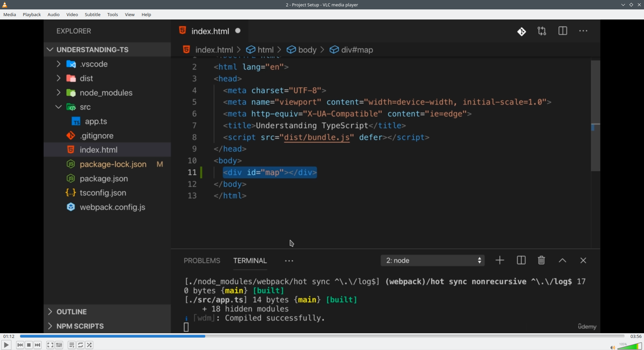The height and width of the screenshot is (350, 644).
Task: Open the Video menu
Action: click(x=72, y=14)
